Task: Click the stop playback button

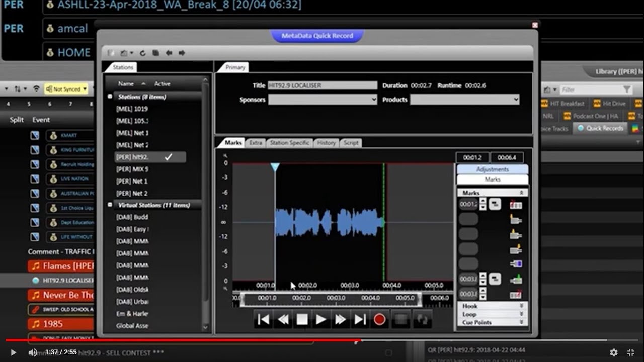Action: click(x=302, y=319)
